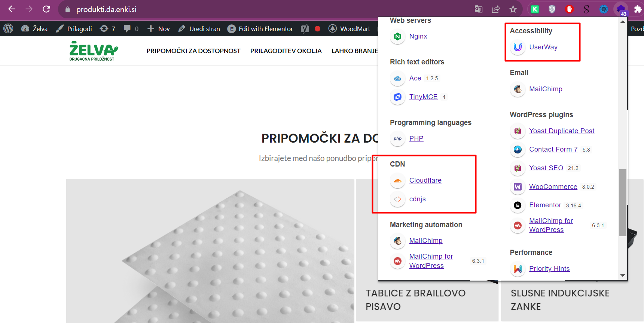The width and height of the screenshot is (644, 323).
Task: Open the Elementor plugin link
Action: coord(545,205)
